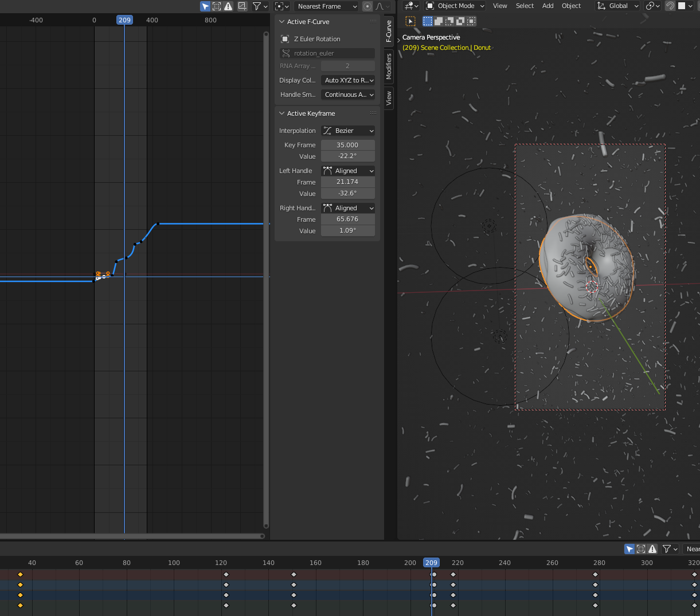This screenshot has width=700, height=616.
Task: Open the 3D Viewport editor type menu
Action: coord(412,6)
